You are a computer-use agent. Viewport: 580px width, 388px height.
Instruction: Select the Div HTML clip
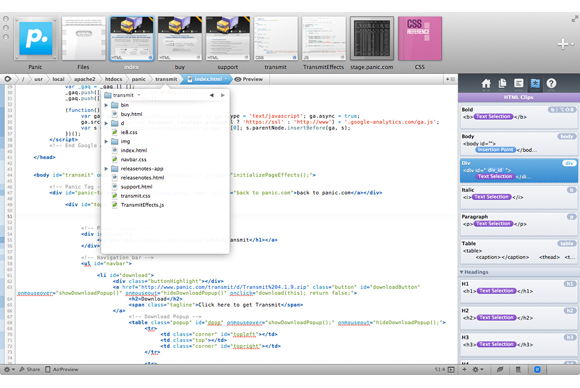point(518,170)
